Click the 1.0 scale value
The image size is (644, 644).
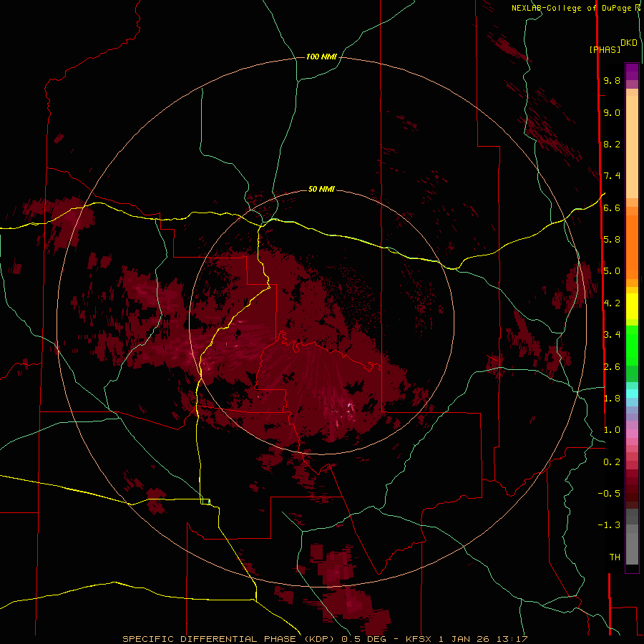[612, 430]
